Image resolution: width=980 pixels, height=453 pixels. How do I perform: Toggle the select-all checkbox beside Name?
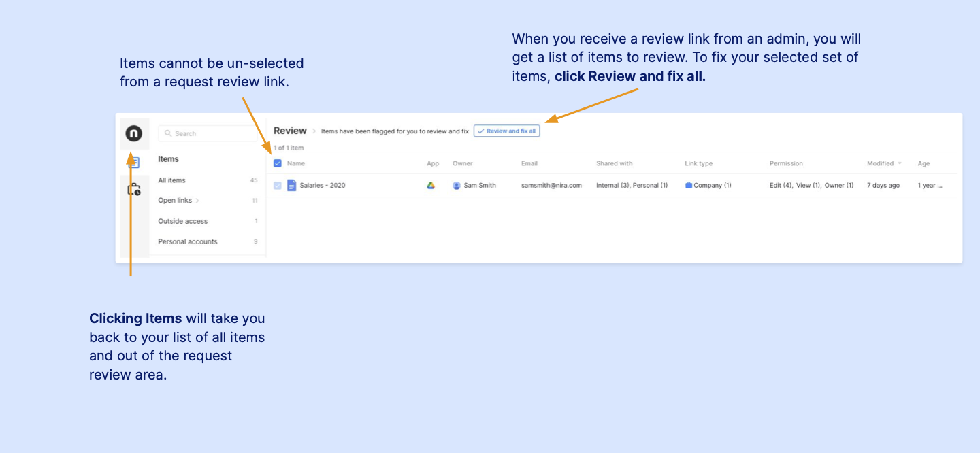(278, 163)
